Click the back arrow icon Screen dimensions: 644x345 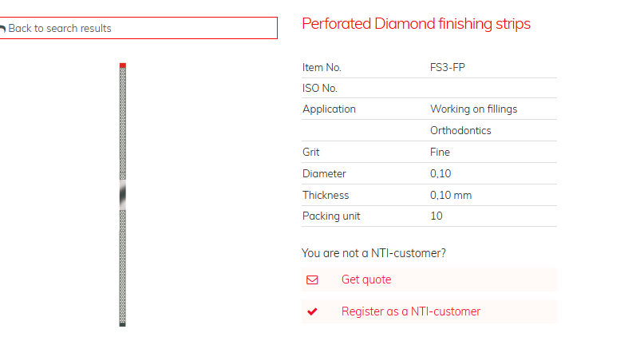pyautogui.click(x=3, y=29)
